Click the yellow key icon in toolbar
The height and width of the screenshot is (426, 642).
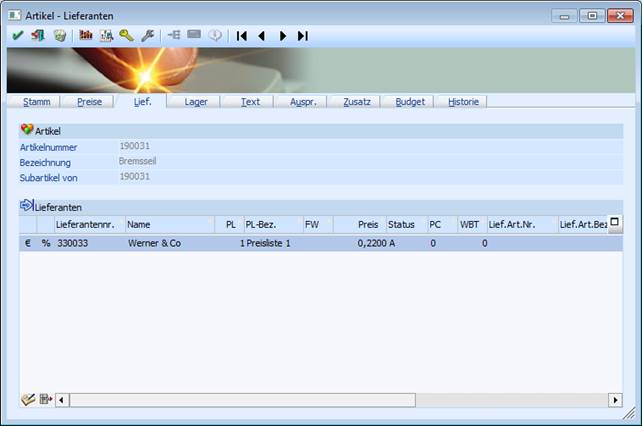click(x=126, y=35)
